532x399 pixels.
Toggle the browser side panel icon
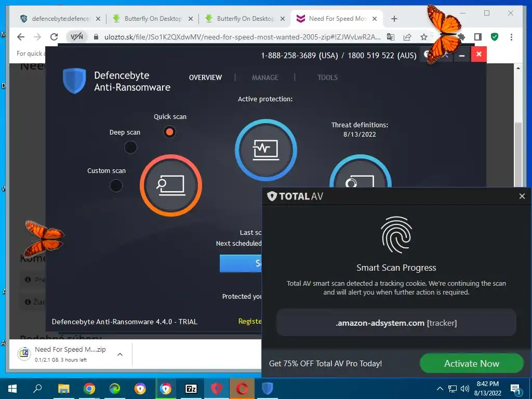pyautogui.click(x=478, y=37)
